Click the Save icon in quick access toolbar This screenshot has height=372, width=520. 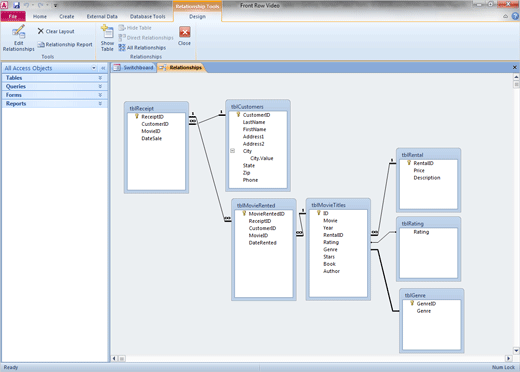pyautogui.click(x=16, y=5)
